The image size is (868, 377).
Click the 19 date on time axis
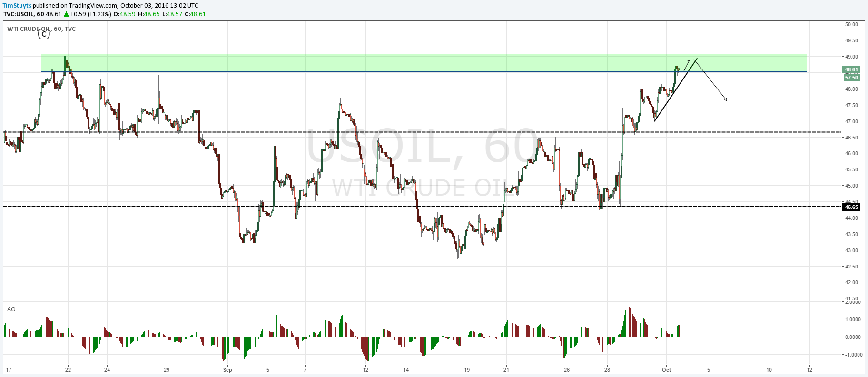467,370
